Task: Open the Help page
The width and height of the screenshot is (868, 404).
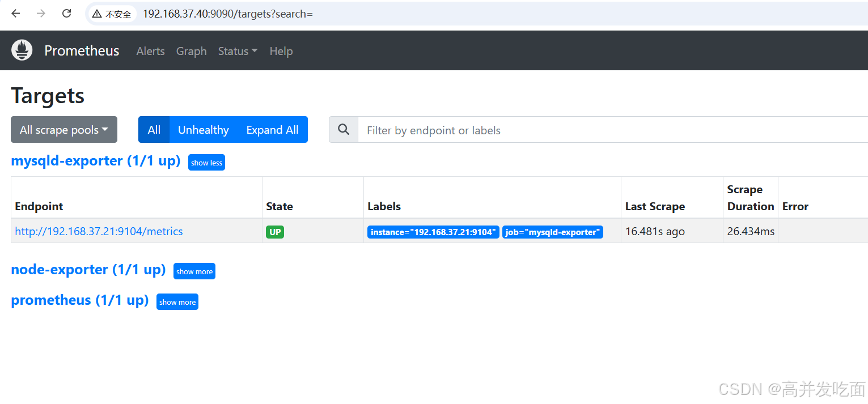Action: pos(281,51)
